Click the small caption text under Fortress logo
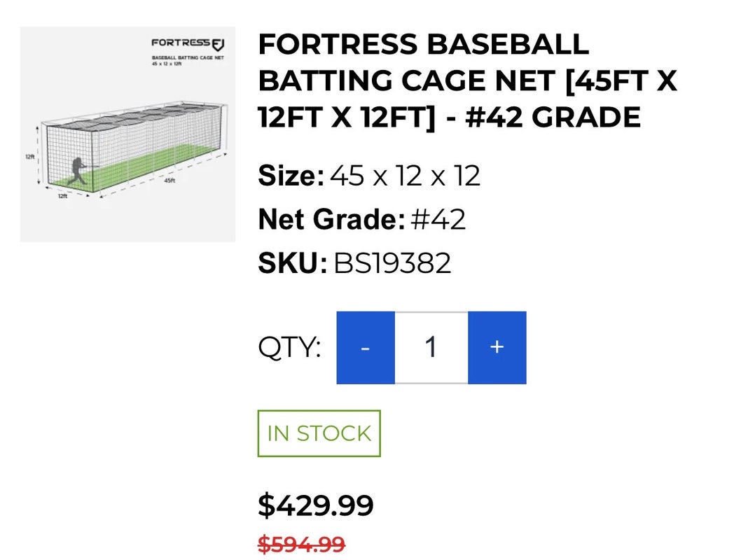 [x=188, y=59]
